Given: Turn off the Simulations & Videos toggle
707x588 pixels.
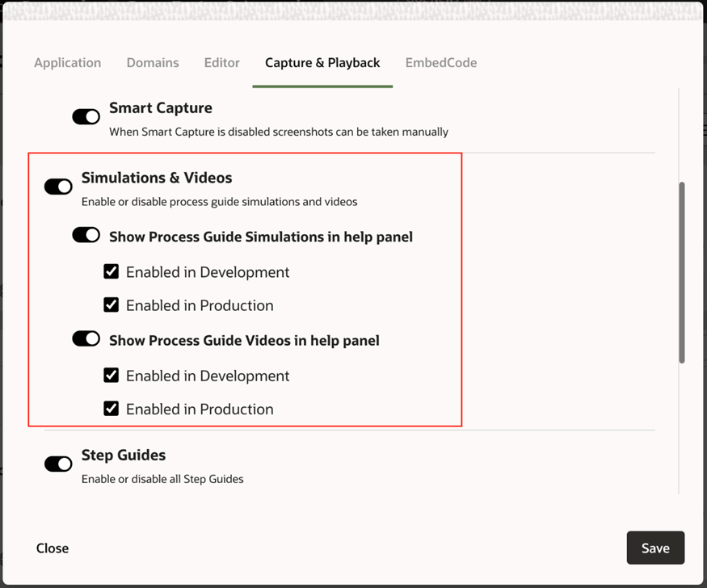Looking at the screenshot, I should coord(57,187).
